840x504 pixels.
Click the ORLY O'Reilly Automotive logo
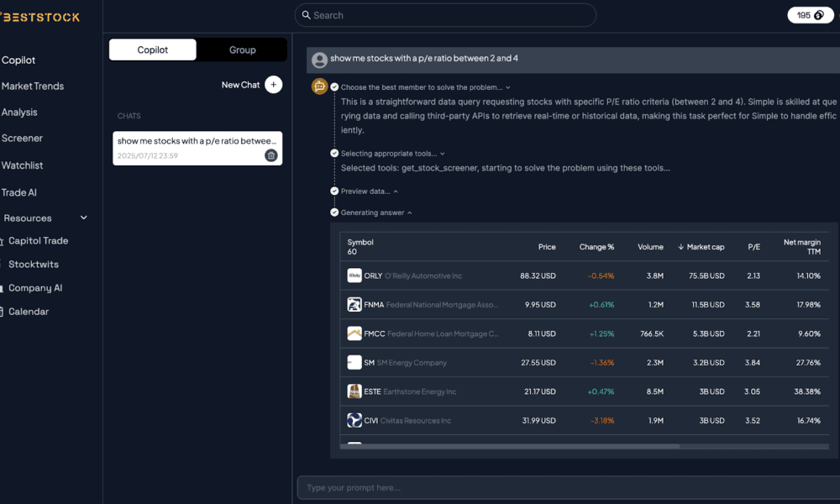(x=354, y=276)
